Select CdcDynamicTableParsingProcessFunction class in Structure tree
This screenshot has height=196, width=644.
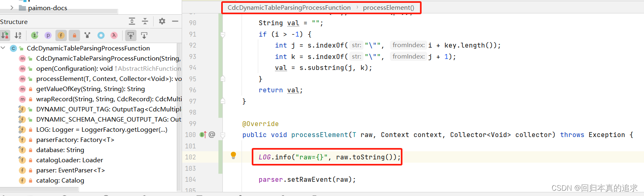pyautogui.click(x=88, y=48)
